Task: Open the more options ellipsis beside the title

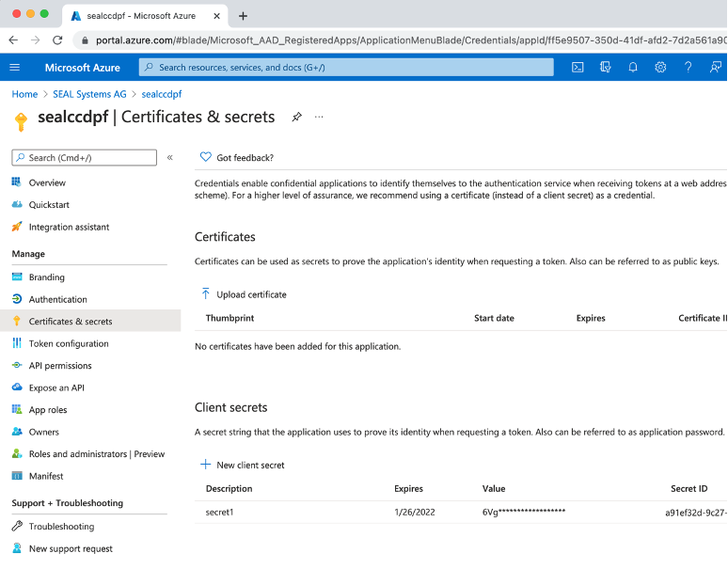Action: point(319,117)
